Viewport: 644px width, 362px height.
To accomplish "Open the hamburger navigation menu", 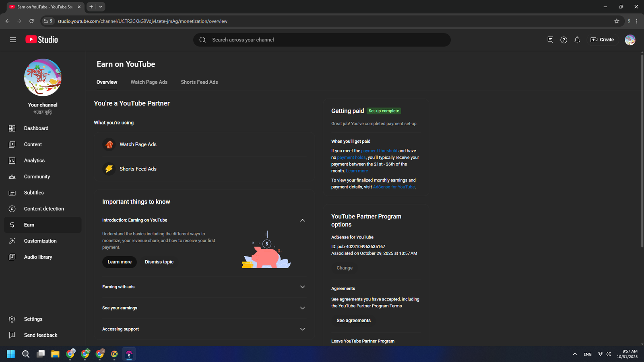I will [x=12, y=40].
